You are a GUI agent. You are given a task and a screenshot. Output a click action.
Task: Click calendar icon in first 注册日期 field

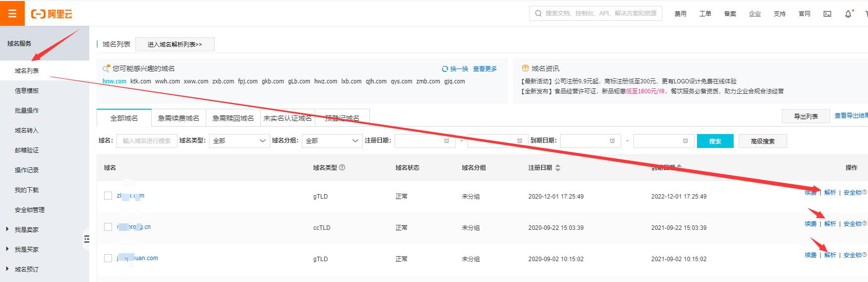pyautogui.click(x=447, y=141)
